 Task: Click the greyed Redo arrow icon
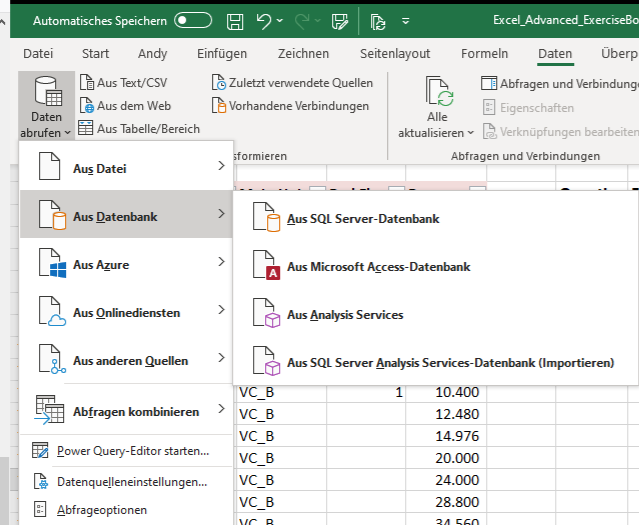pos(302,21)
